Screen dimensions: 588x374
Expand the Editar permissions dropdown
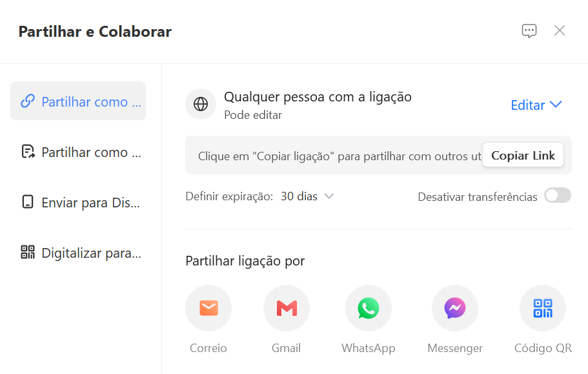(x=536, y=105)
